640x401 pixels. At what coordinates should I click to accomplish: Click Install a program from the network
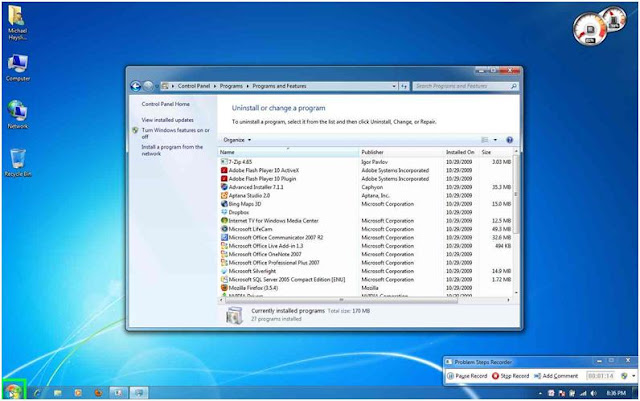coord(172,150)
